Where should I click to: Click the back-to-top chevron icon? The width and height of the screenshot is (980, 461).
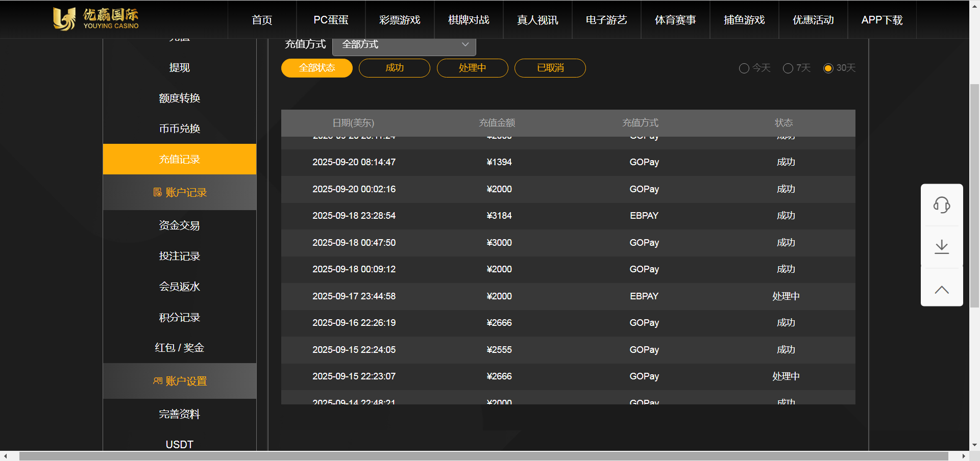(x=942, y=290)
